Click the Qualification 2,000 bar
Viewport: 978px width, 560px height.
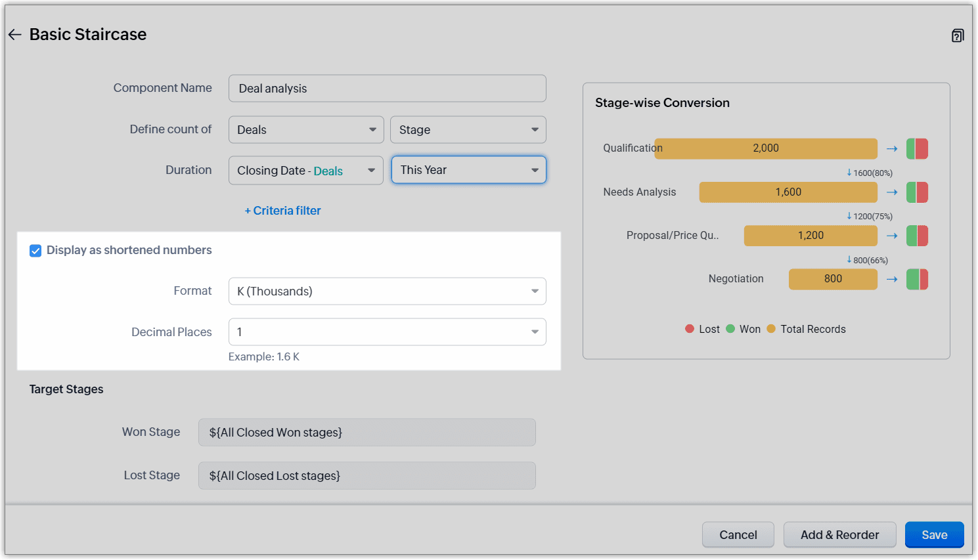pyautogui.click(x=766, y=149)
